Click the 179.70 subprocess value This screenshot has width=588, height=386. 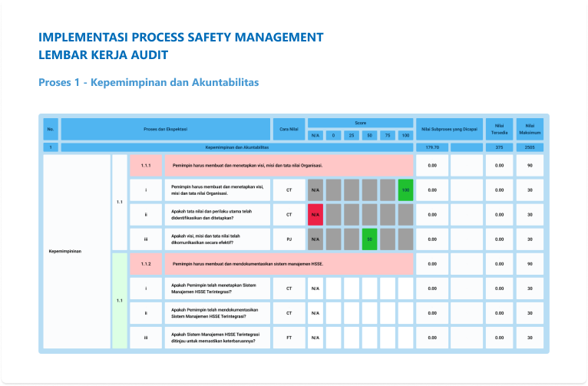432,147
